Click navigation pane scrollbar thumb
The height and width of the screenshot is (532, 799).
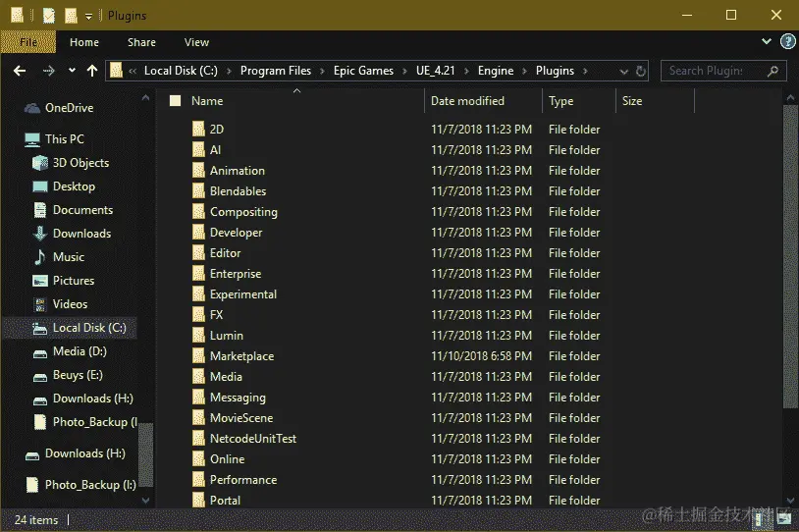click(145, 453)
